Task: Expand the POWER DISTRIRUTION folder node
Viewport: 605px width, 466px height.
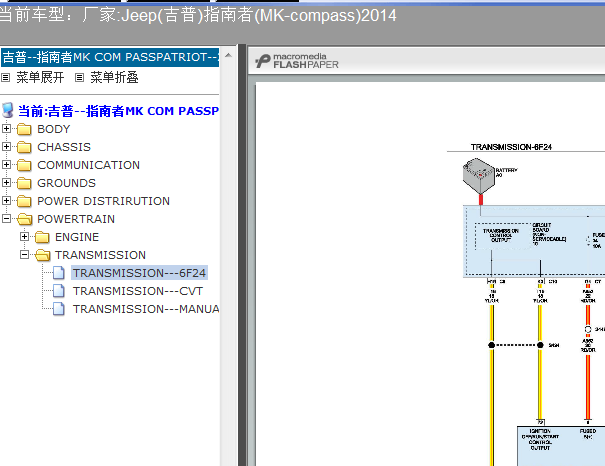Action: (x=6, y=201)
